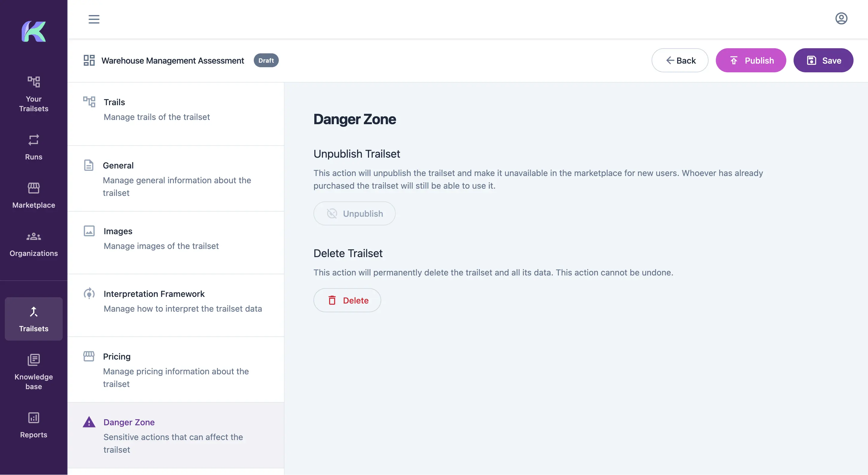Click the Unpublish button text

tap(363, 214)
